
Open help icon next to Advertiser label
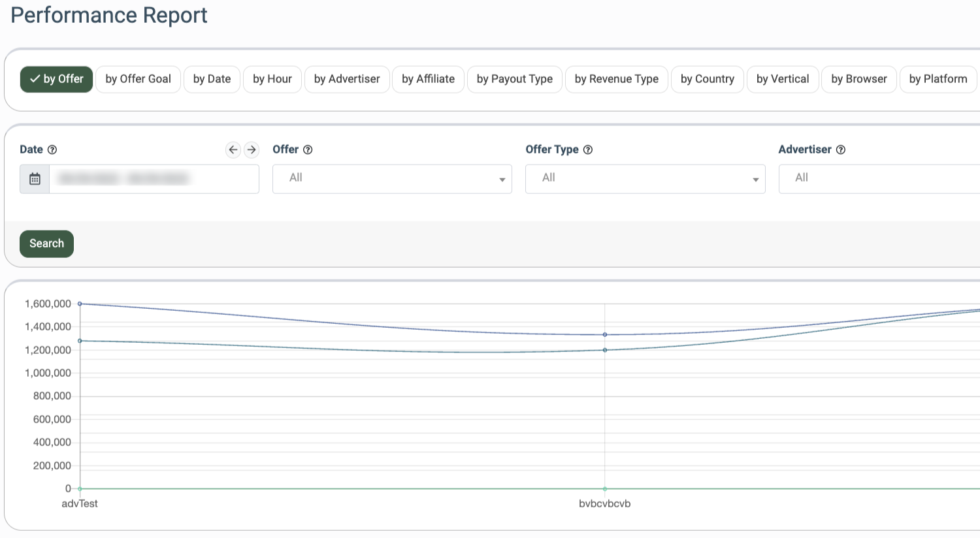(841, 150)
